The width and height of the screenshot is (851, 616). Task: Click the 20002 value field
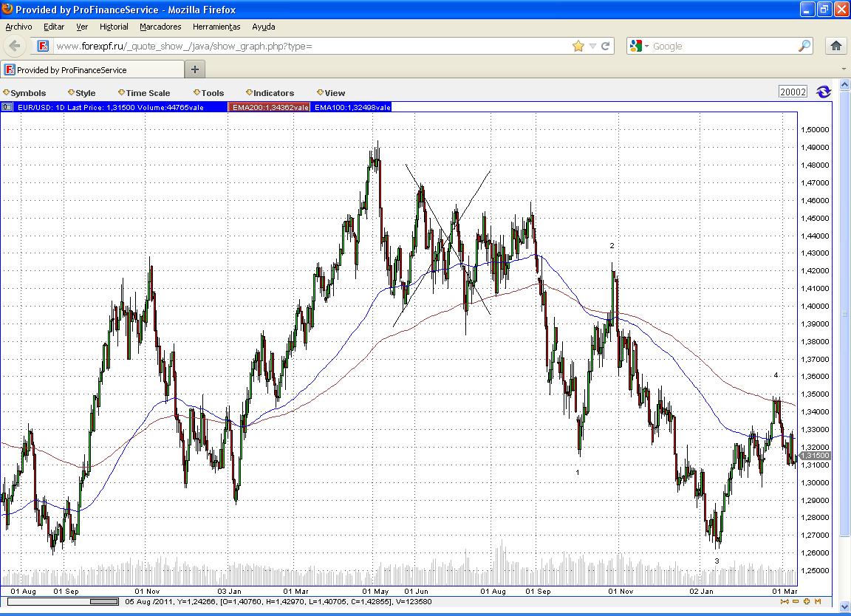click(x=793, y=92)
